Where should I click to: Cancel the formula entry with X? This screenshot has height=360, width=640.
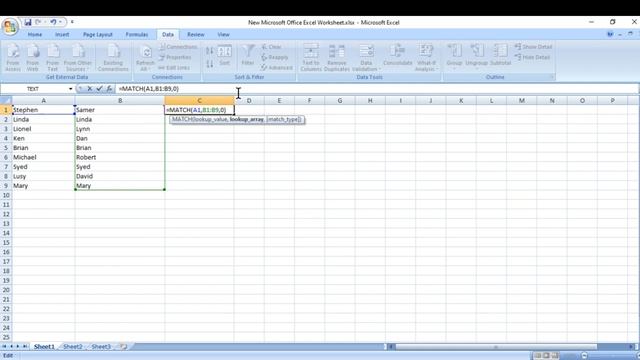(90, 89)
